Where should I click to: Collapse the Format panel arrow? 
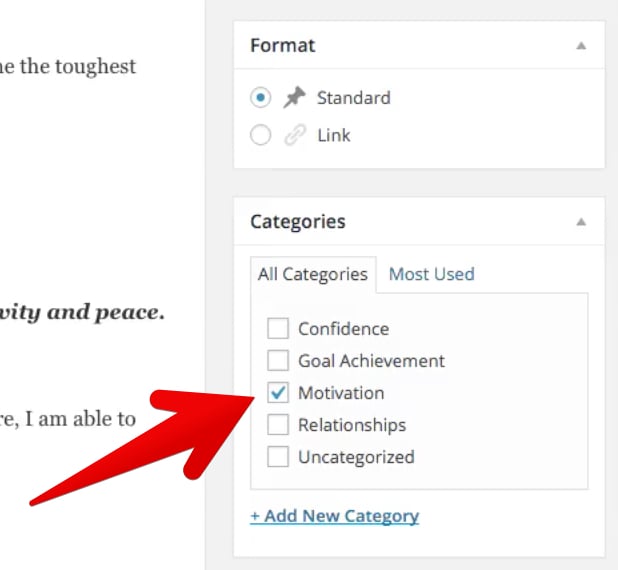point(581,46)
